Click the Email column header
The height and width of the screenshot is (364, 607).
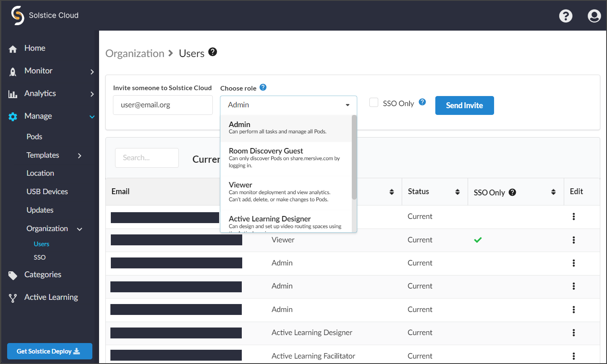[x=120, y=192]
